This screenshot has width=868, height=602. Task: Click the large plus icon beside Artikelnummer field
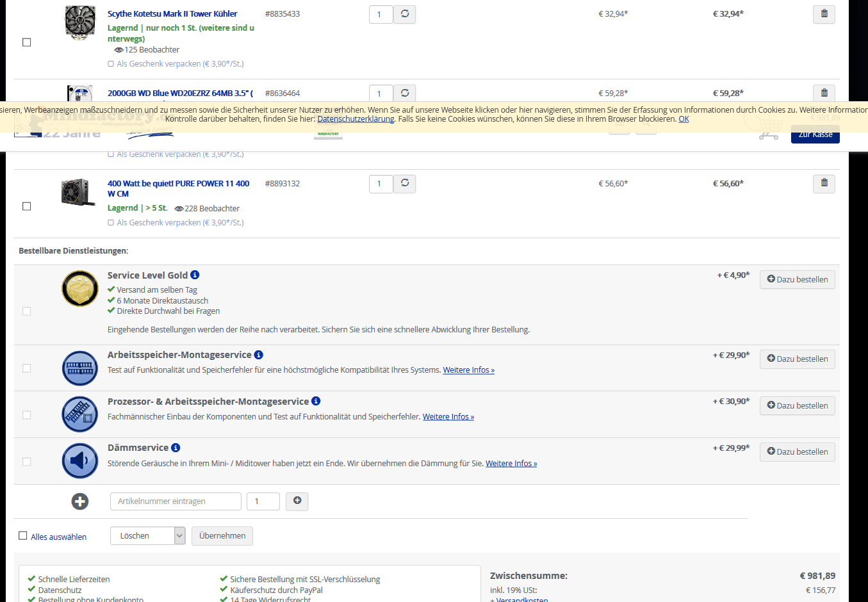tap(80, 501)
